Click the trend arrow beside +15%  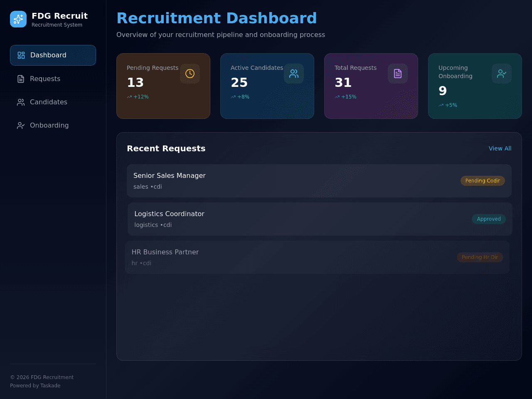(337, 97)
